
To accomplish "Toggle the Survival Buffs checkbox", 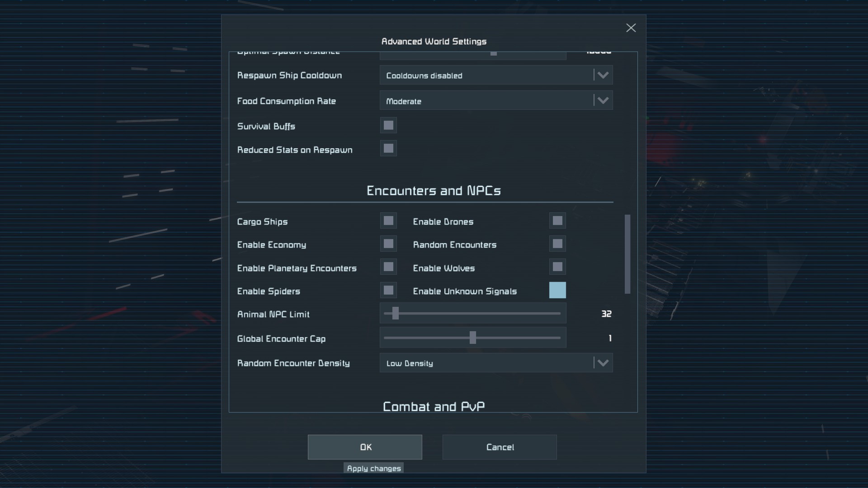I will point(388,126).
